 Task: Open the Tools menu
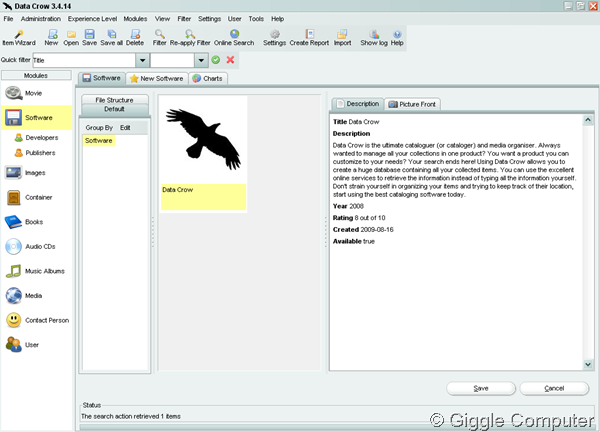click(256, 19)
